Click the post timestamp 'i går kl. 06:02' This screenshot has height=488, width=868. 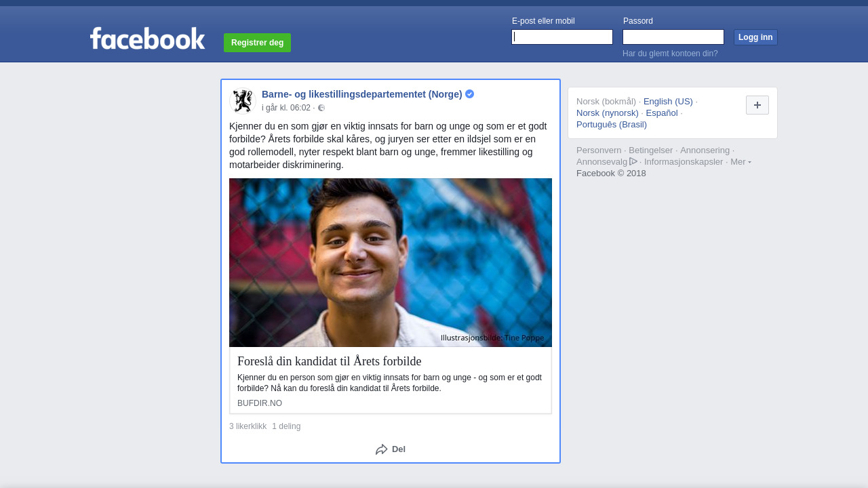pos(286,108)
